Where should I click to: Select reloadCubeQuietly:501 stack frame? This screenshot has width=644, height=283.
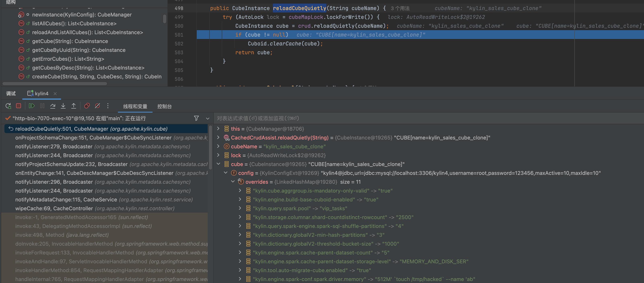click(x=106, y=129)
